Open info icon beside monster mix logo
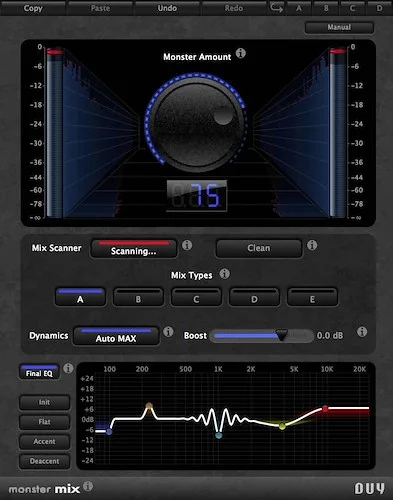 tap(88, 486)
